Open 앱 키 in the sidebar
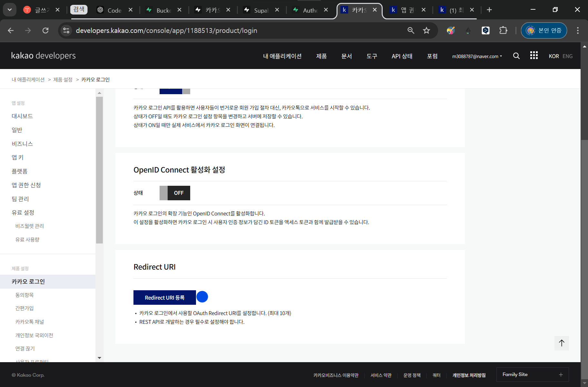This screenshot has height=387, width=588. (18, 157)
